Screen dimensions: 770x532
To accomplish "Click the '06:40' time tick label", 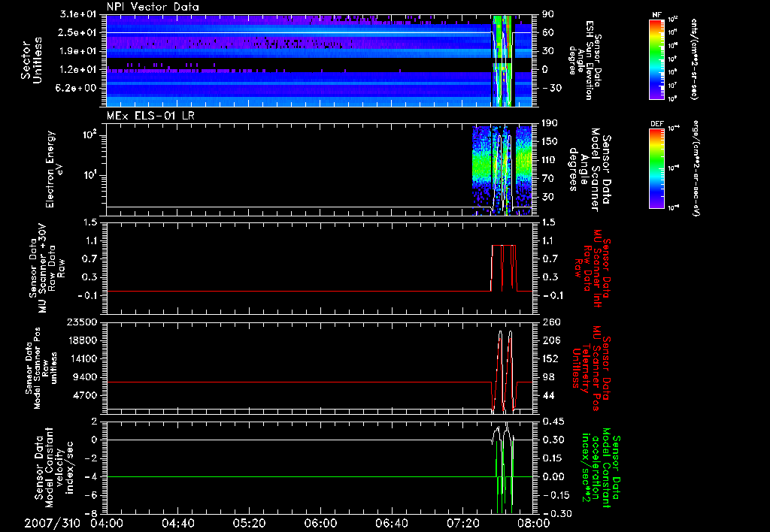I will coord(392,523).
